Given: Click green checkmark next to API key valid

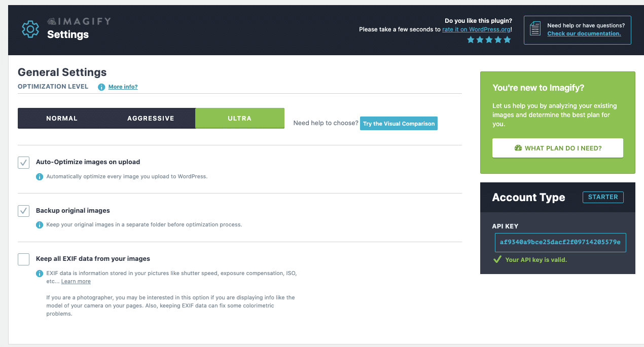Looking at the screenshot, I should tap(497, 259).
